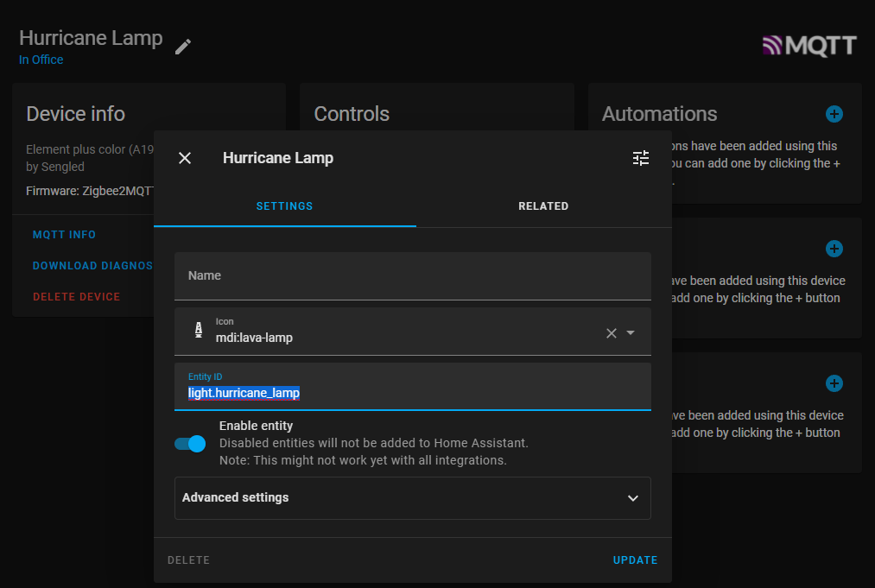The height and width of the screenshot is (588, 875).
Task: Click Delete at the dialog's bottom left
Action: (188, 560)
